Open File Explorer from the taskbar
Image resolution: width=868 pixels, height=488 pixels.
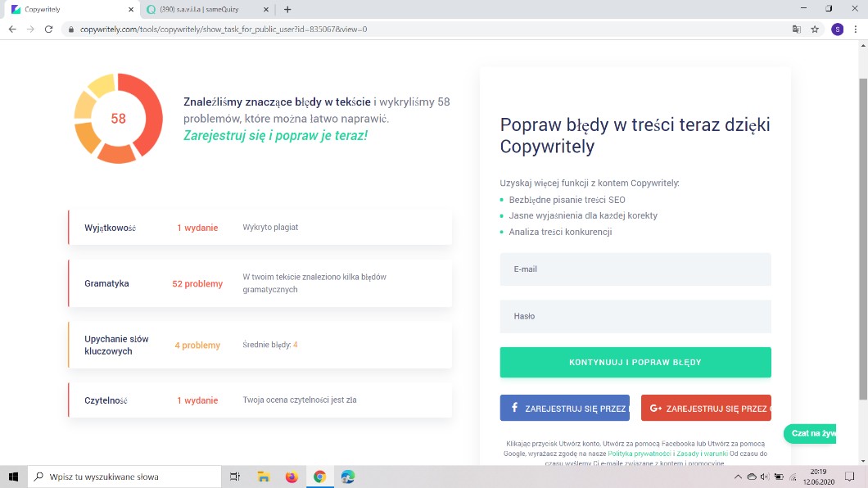coord(264,477)
